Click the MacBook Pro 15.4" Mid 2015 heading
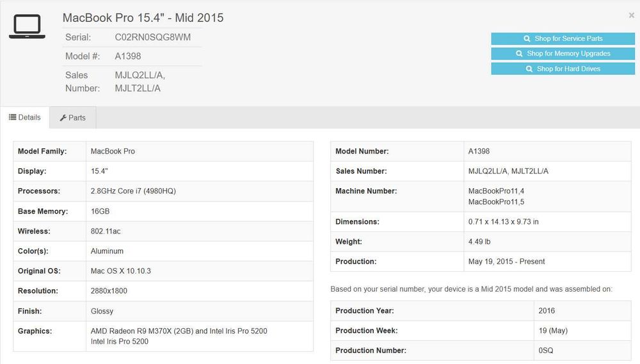The height and width of the screenshot is (364, 640). (x=143, y=18)
